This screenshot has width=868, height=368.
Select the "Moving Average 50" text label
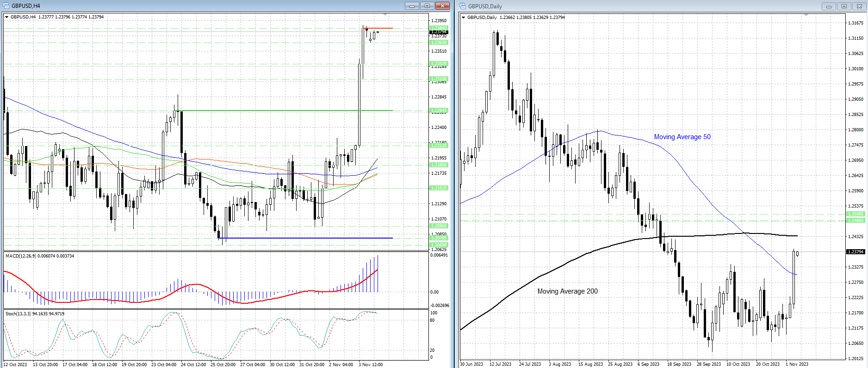coord(682,137)
